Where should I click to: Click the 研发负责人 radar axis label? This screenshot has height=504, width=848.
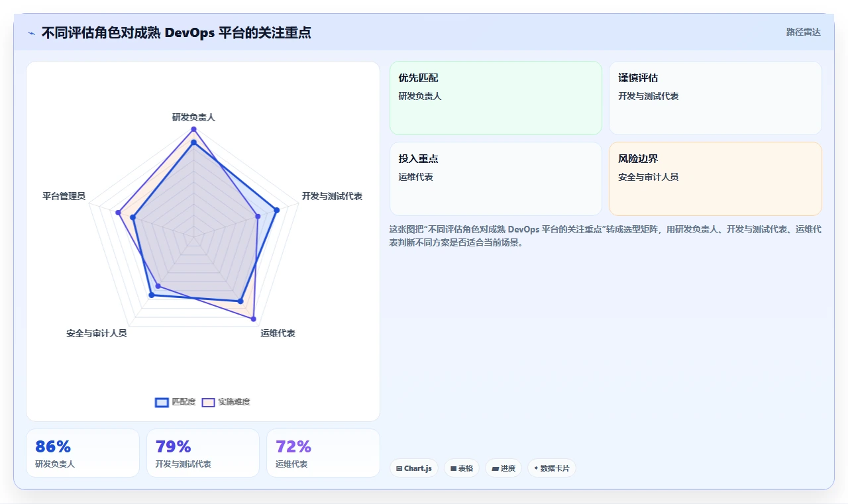pos(193,117)
